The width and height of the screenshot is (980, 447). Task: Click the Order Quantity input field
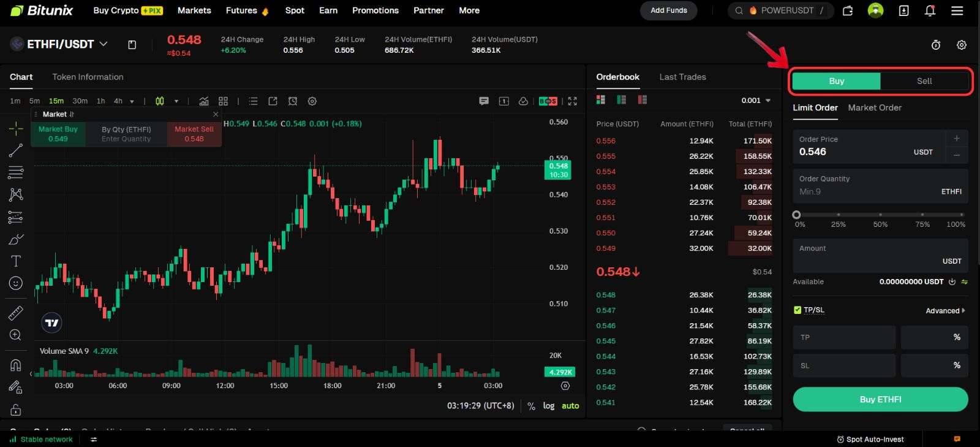[x=880, y=186]
